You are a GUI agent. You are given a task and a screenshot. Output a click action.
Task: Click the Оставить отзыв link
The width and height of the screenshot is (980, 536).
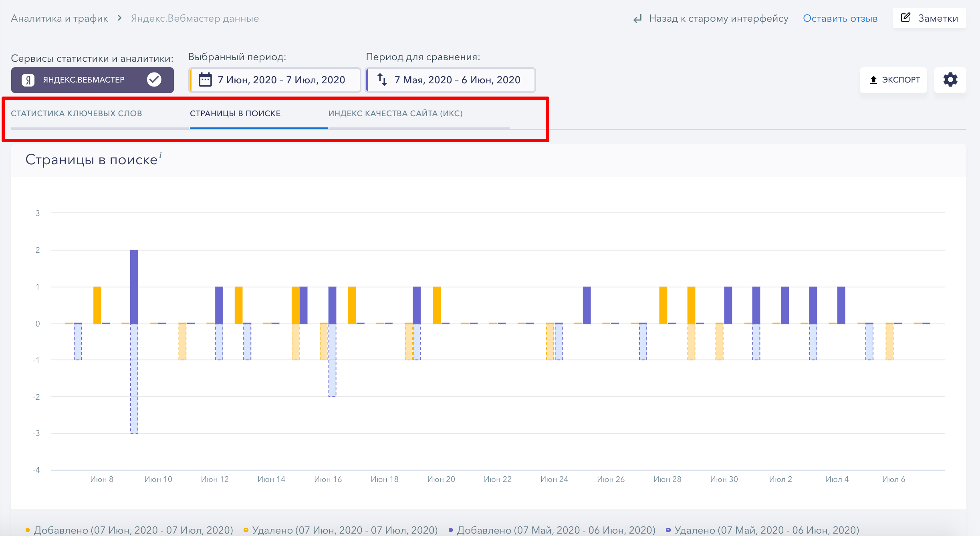point(840,18)
